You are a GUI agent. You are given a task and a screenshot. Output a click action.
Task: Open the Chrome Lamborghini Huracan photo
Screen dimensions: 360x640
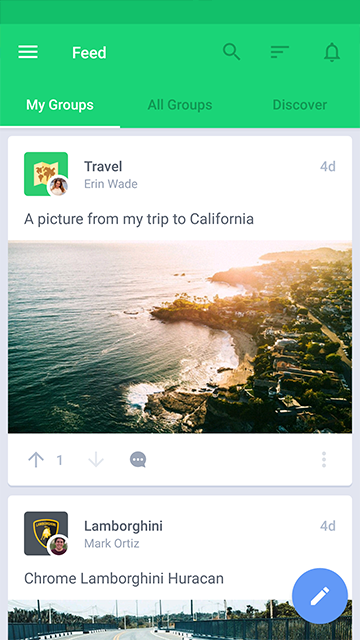point(180,620)
